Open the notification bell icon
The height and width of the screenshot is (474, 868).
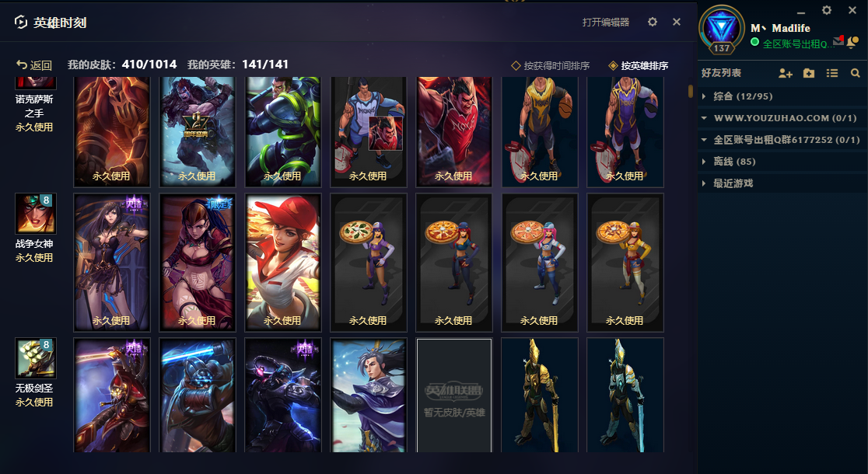point(853,43)
